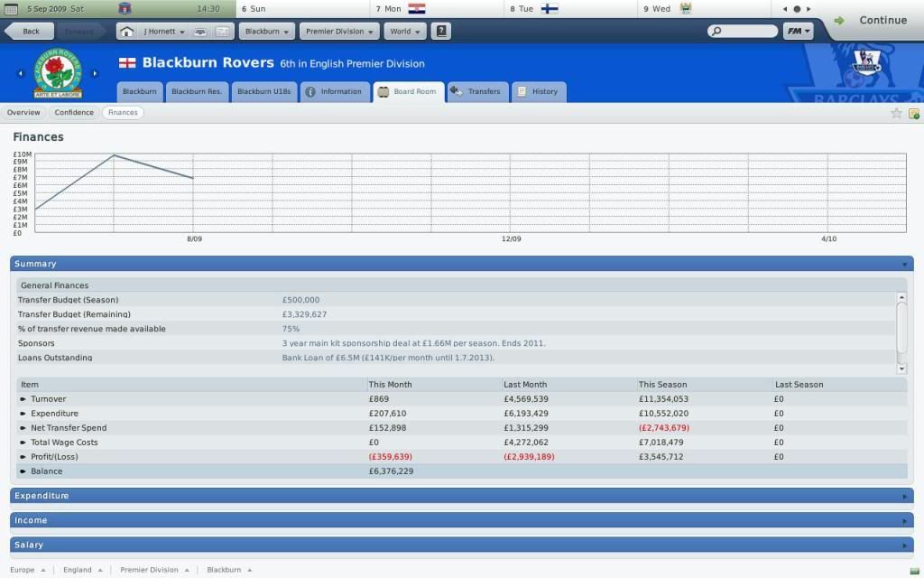Open the Information tab
This screenshot has width=924, height=578.
(x=335, y=92)
